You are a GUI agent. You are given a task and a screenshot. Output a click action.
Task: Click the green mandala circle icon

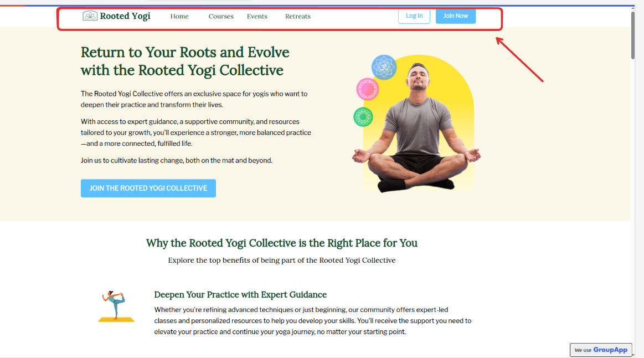point(363,117)
